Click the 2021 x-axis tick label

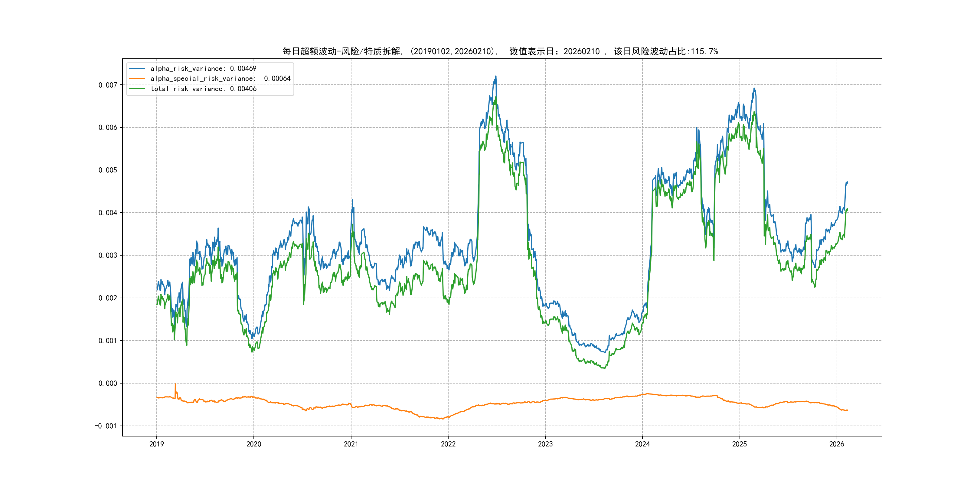(x=351, y=444)
